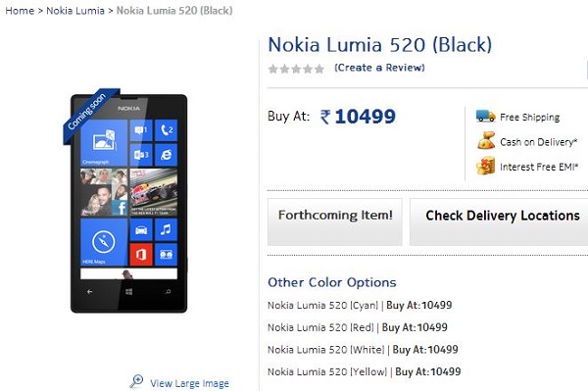
Task: Go to Home in the breadcrumb
Action: coord(20,11)
